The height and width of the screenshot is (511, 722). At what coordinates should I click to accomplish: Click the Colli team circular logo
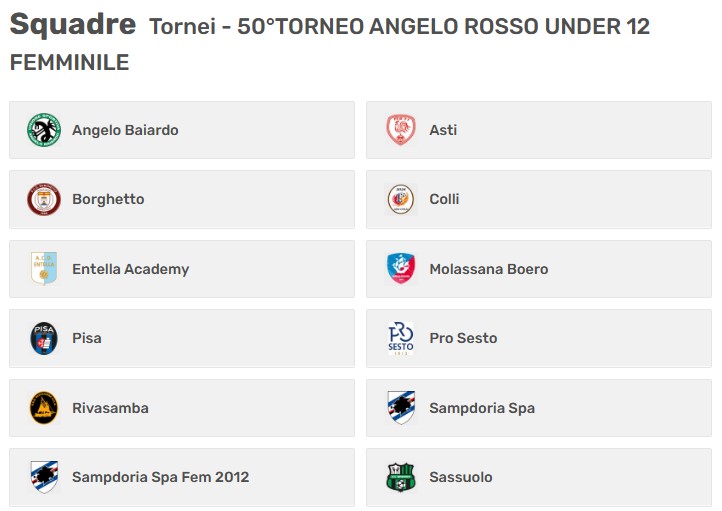tap(401, 199)
